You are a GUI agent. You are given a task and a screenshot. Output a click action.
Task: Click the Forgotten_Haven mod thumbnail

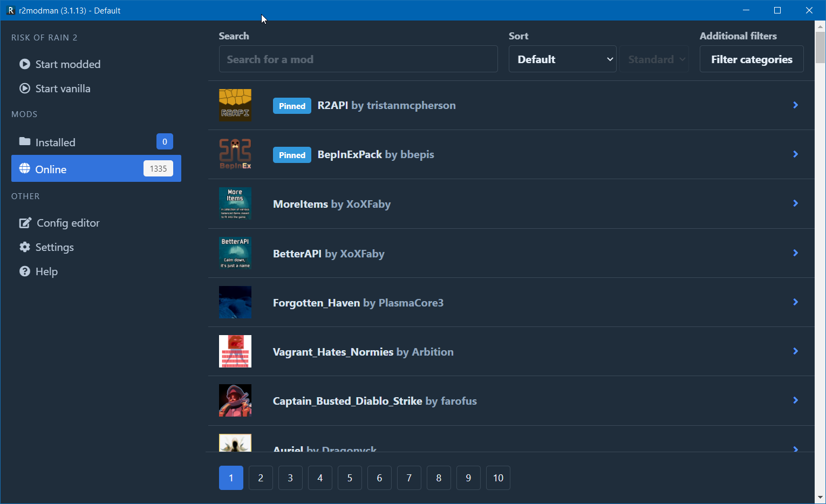[x=235, y=302]
